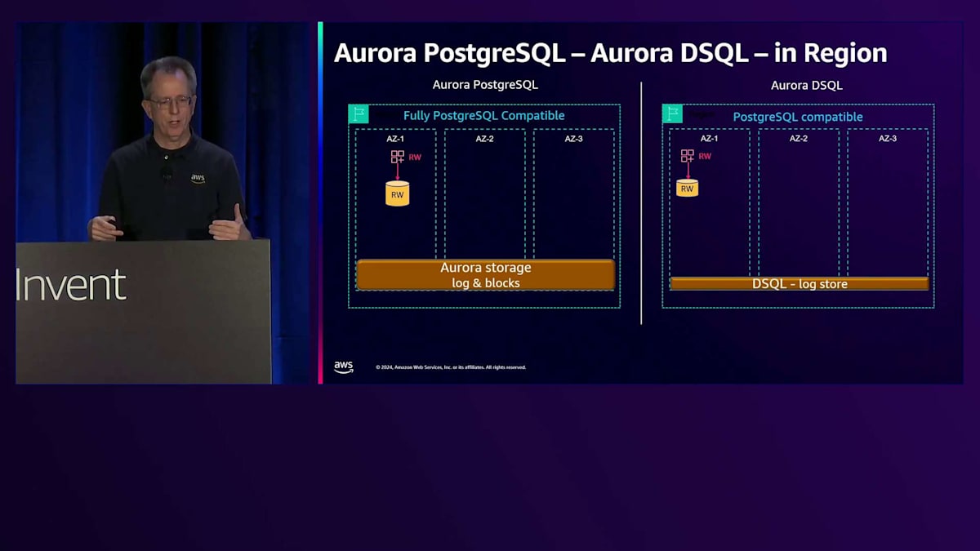
Task: Click the 'Aurora storage log & blocks' bar
Action: click(486, 275)
